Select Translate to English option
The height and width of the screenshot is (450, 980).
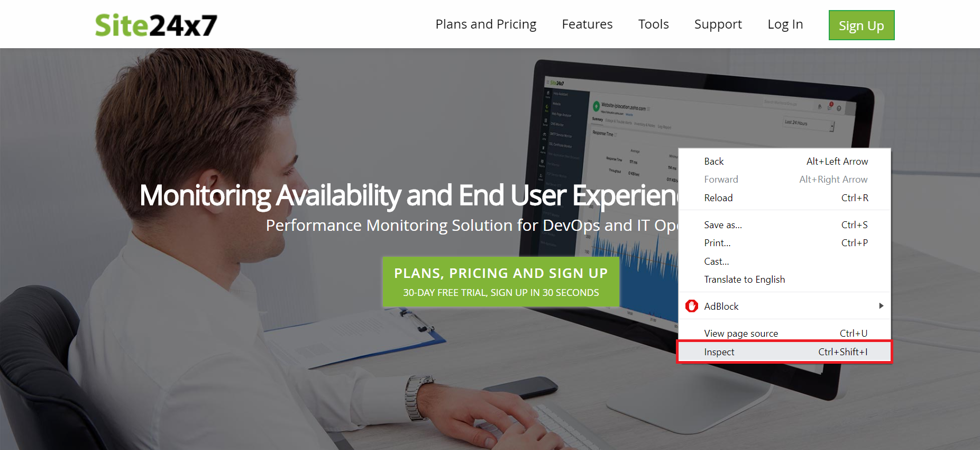point(785,280)
